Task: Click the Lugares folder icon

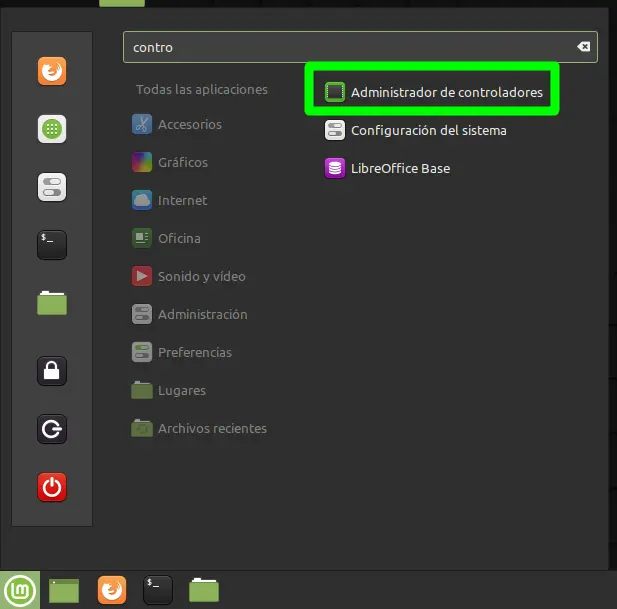Action: (x=142, y=390)
